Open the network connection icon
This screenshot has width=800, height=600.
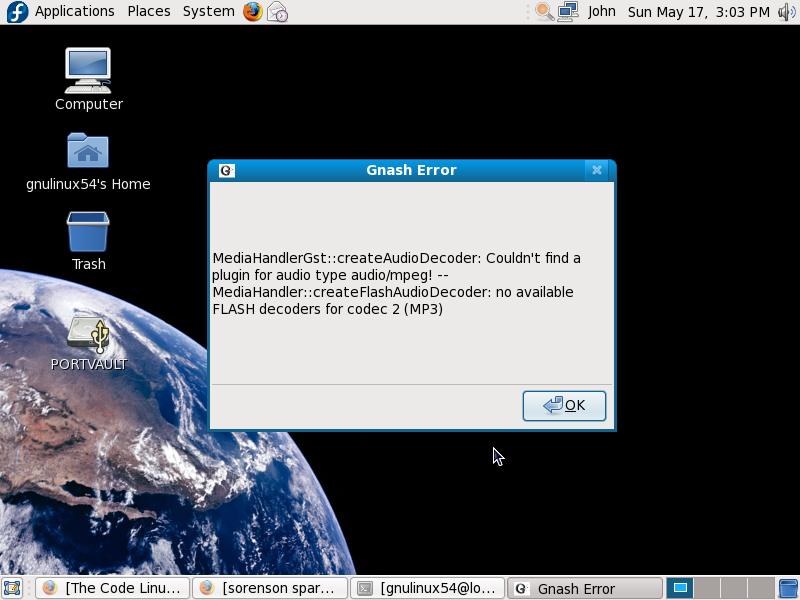click(568, 11)
